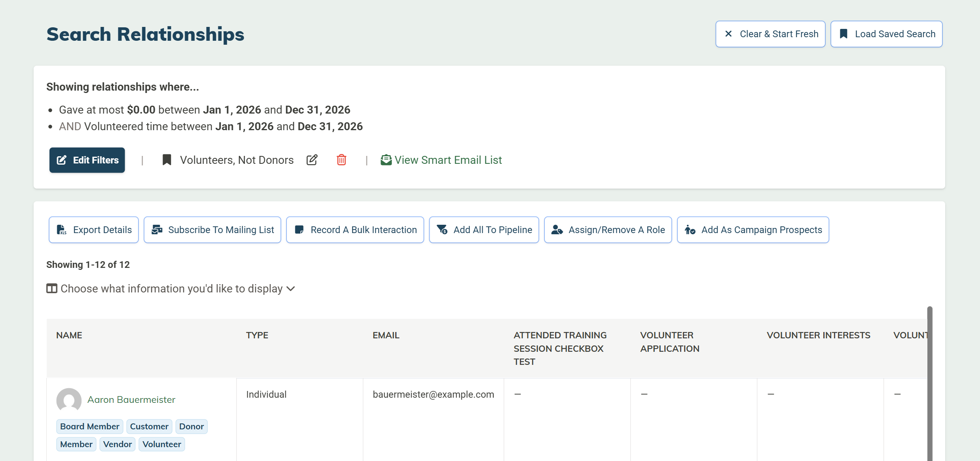Click the red trash icon to delete the saved search
Image resolution: width=980 pixels, height=461 pixels.
341,160
